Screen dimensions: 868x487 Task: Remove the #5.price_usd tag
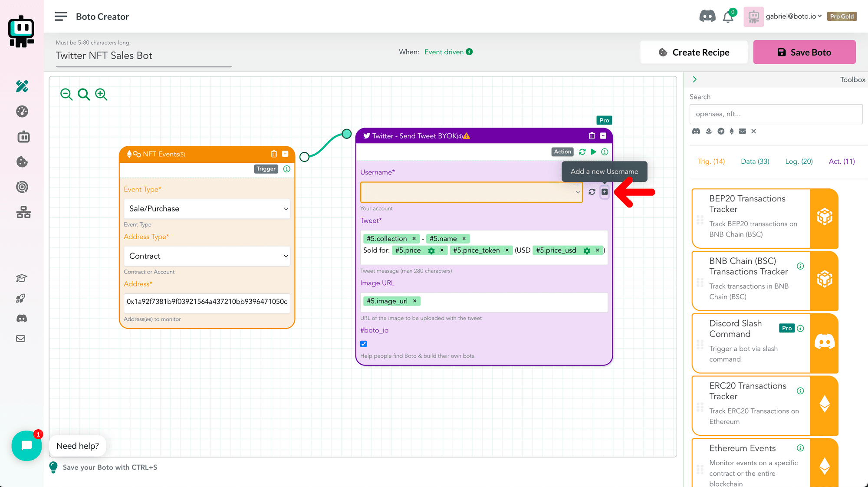(x=598, y=250)
